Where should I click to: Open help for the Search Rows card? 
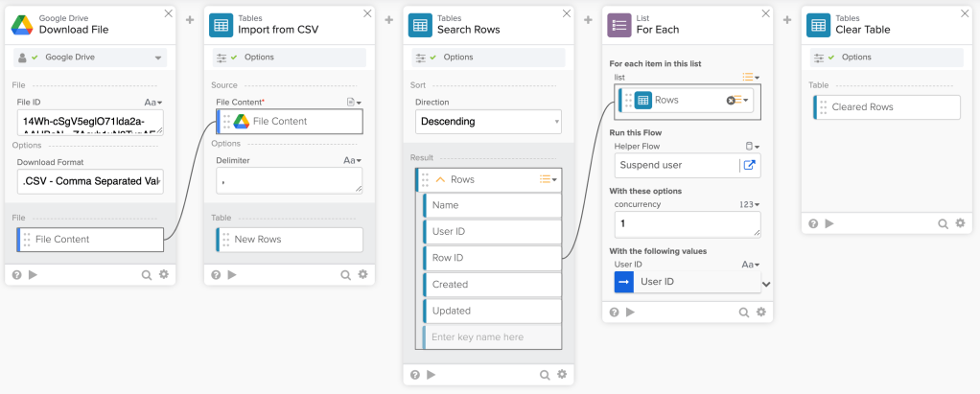[415, 375]
